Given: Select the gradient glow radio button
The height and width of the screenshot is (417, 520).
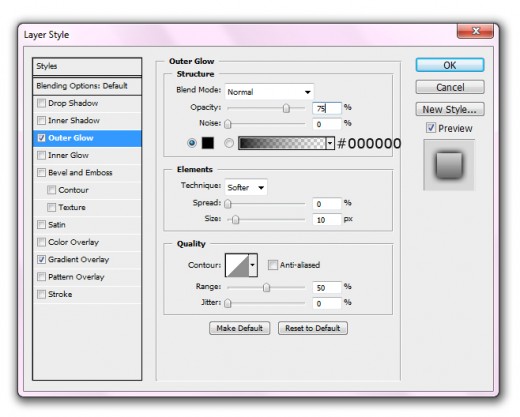Looking at the screenshot, I should 229,143.
